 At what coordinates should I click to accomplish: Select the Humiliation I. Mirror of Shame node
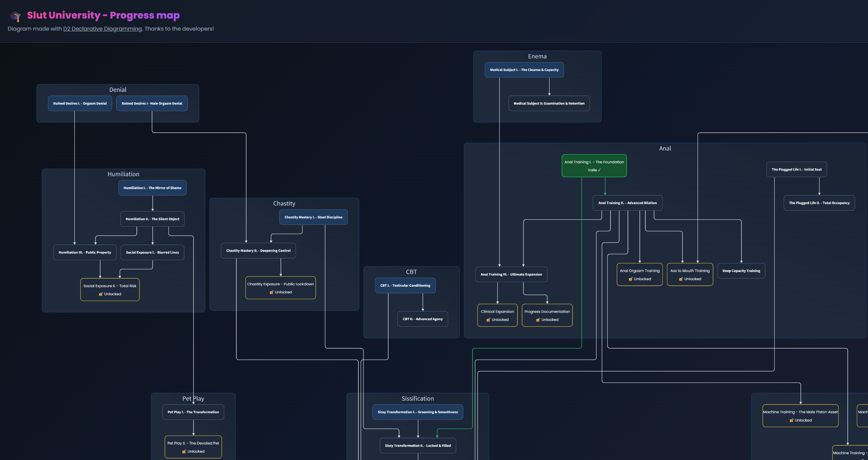(152, 188)
